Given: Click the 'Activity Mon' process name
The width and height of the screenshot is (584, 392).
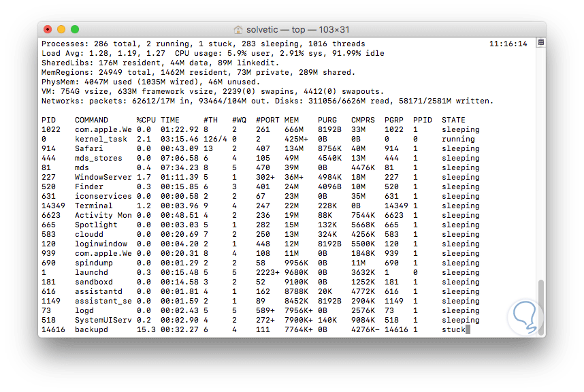Looking at the screenshot, I should (x=103, y=215).
